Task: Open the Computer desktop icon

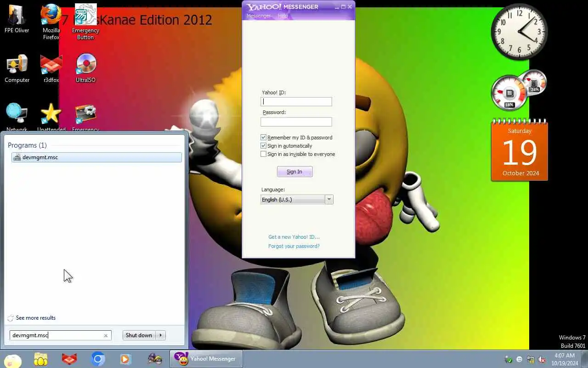Action: coord(17,69)
